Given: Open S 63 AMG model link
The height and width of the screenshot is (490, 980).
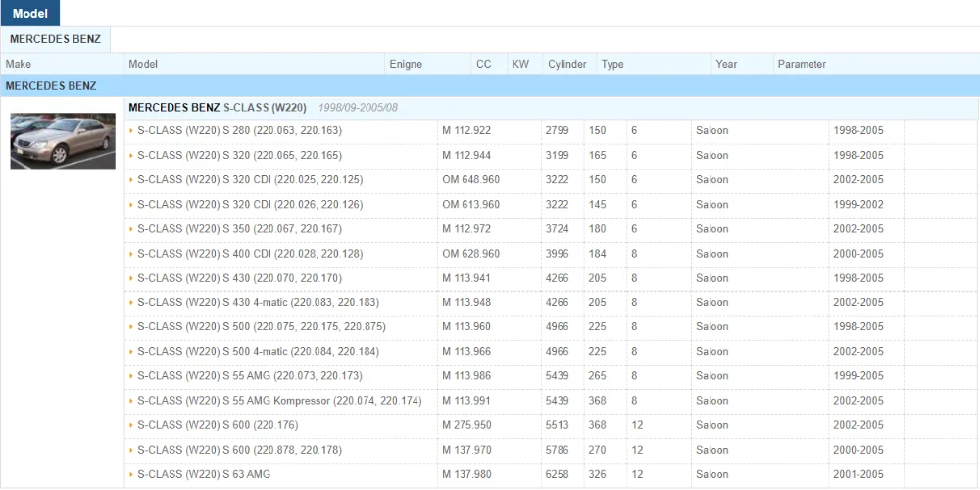Looking at the screenshot, I should pyautogui.click(x=204, y=475).
